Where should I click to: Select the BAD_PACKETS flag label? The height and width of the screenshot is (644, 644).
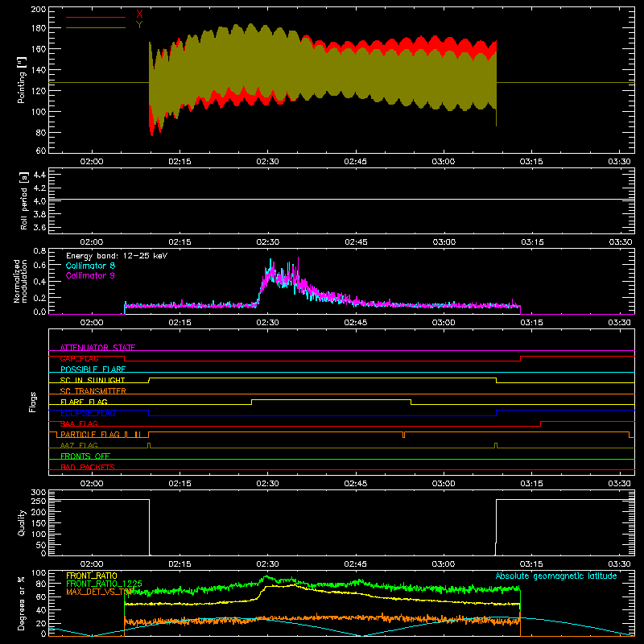pos(88,467)
